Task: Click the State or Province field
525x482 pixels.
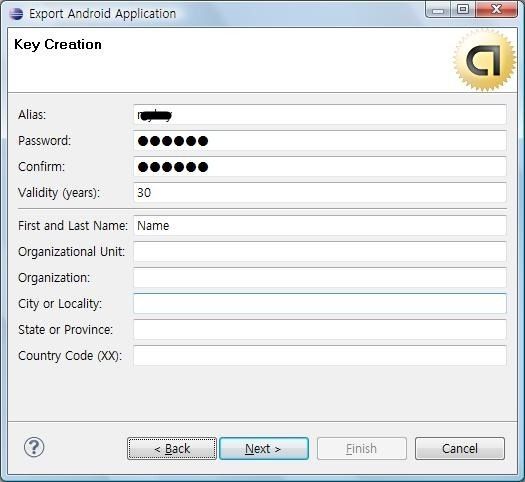Action: [320, 330]
